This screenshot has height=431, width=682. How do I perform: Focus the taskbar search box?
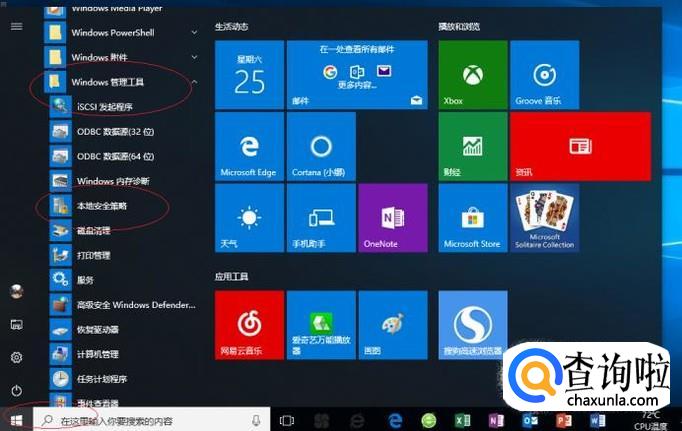tap(151, 420)
